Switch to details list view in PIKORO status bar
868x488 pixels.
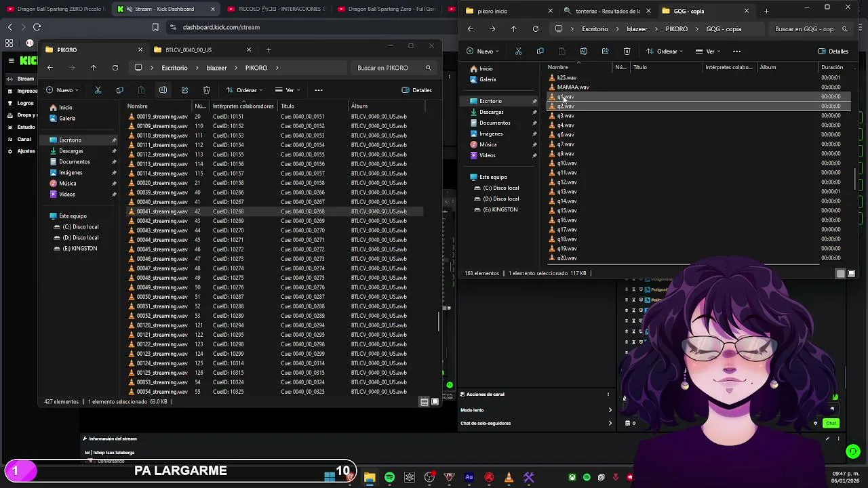(x=424, y=402)
